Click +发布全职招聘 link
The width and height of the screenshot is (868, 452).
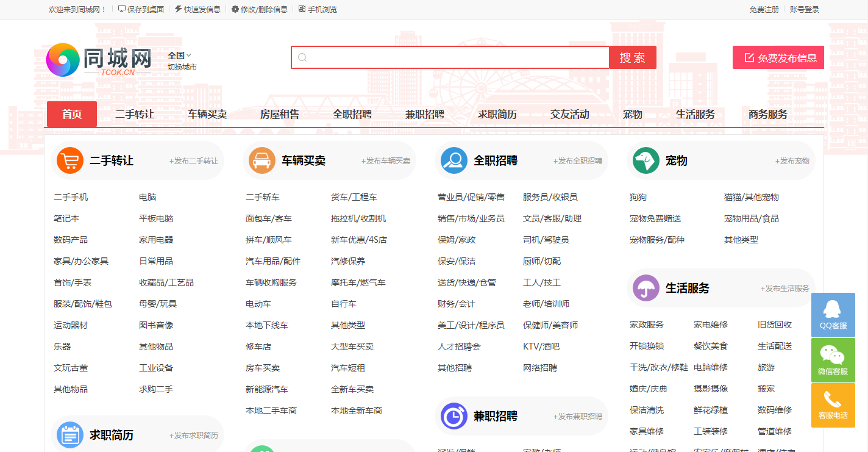578,161
